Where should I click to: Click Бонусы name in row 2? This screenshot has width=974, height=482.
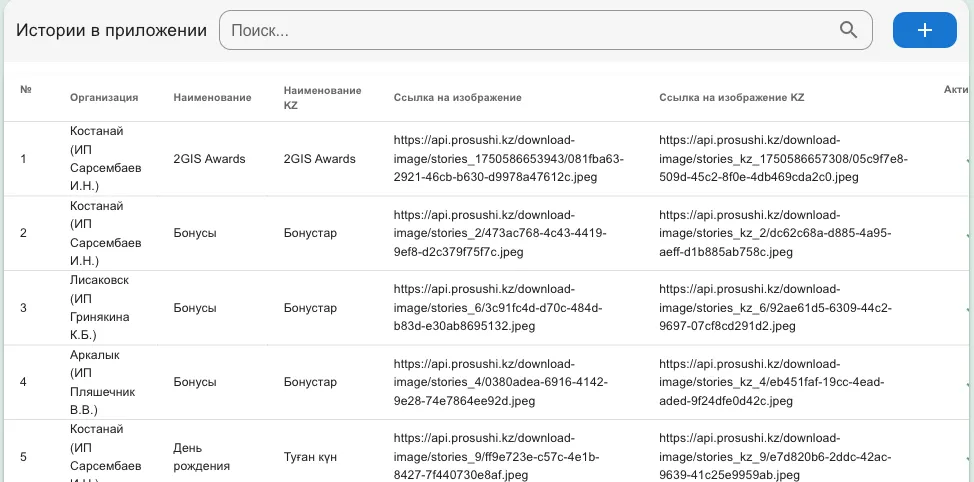(194, 234)
